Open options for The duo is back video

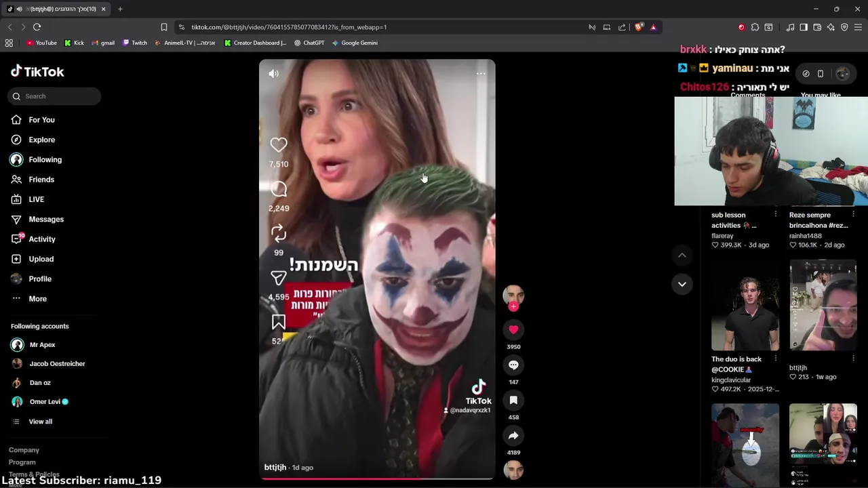click(x=776, y=359)
